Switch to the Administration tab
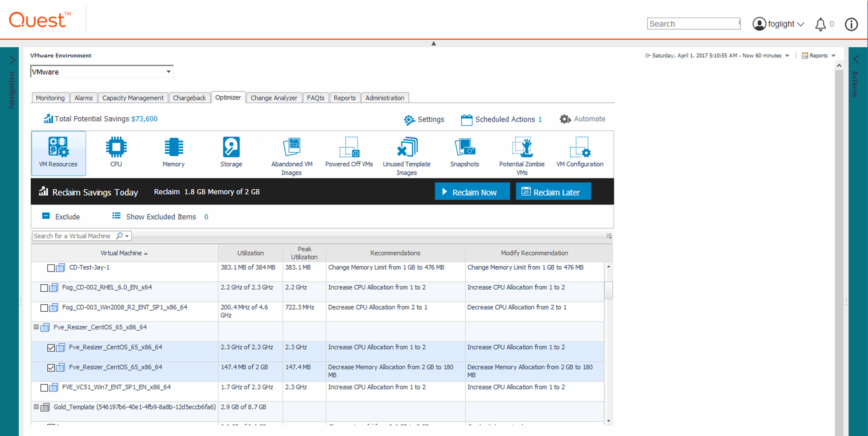Screen dimensions: 868x436 [x=385, y=98]
